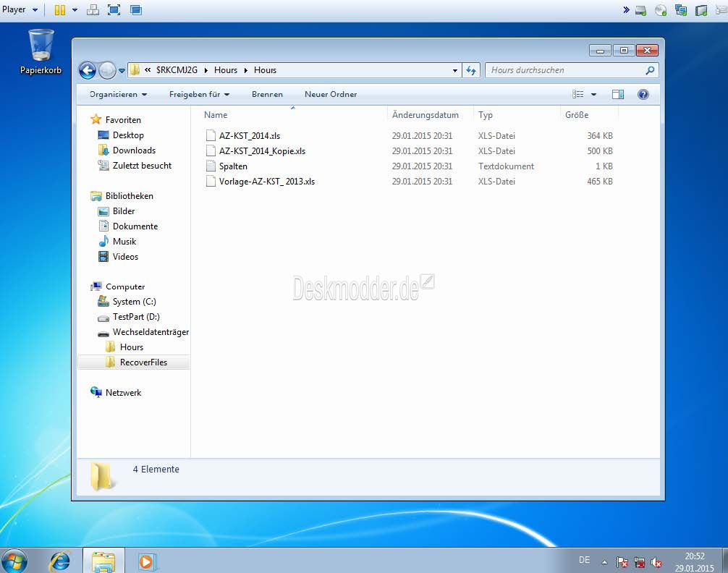
Task: Click the $RKCMJ2G breadcrumb in address bar
Action: click(177, 70)
